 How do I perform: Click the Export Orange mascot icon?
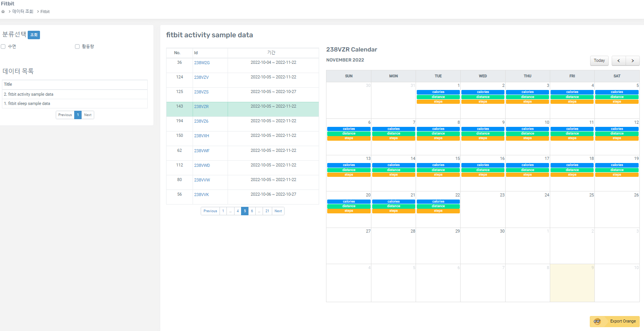[x=597, y=321]
